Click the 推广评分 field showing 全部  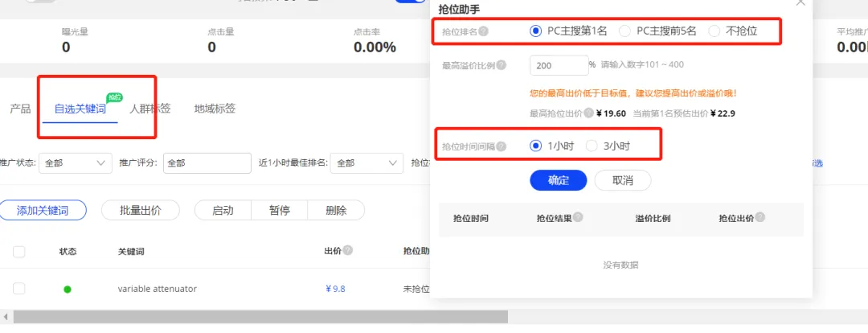pyautogui.click(x=207, y=163)
